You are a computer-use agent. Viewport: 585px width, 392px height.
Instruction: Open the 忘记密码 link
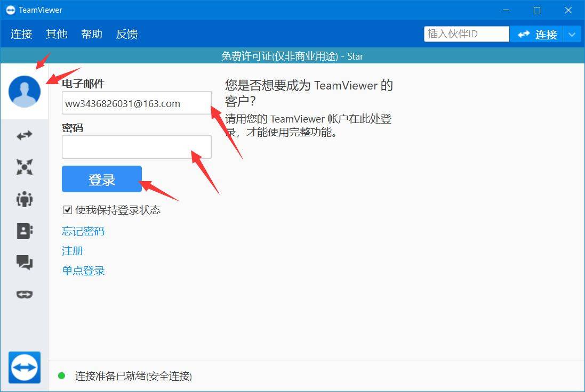(x=83, y=231)
